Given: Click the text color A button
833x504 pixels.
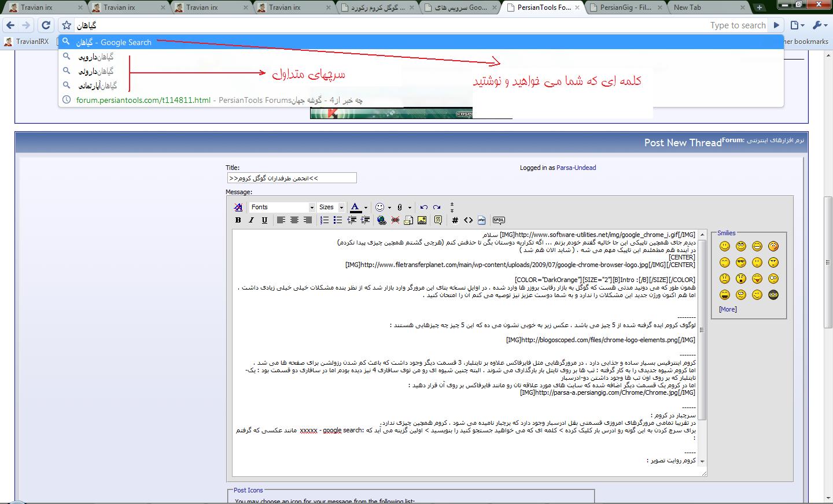Looking at the screenshot, I should [355, 207].
